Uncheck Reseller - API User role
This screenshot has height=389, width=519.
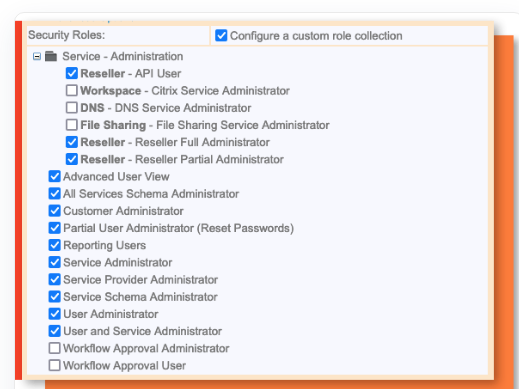pyautogui.click(x=72, y=73)
